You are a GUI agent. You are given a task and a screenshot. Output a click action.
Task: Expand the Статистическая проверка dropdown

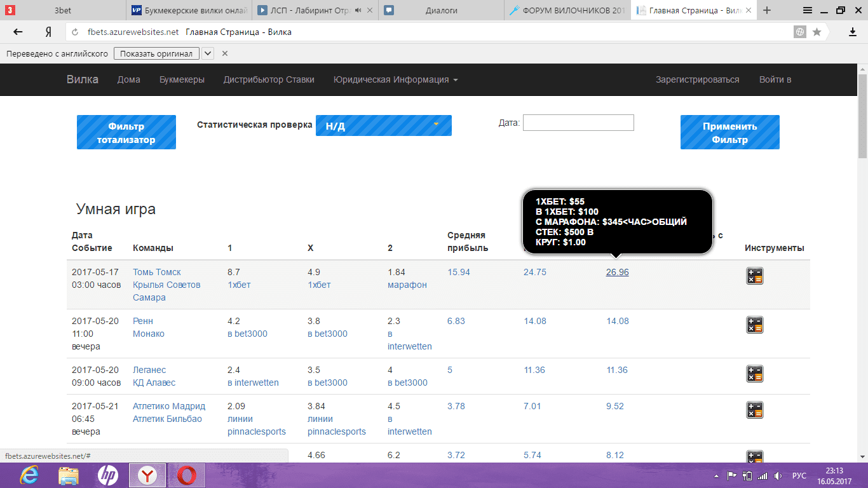coord(383,126)
